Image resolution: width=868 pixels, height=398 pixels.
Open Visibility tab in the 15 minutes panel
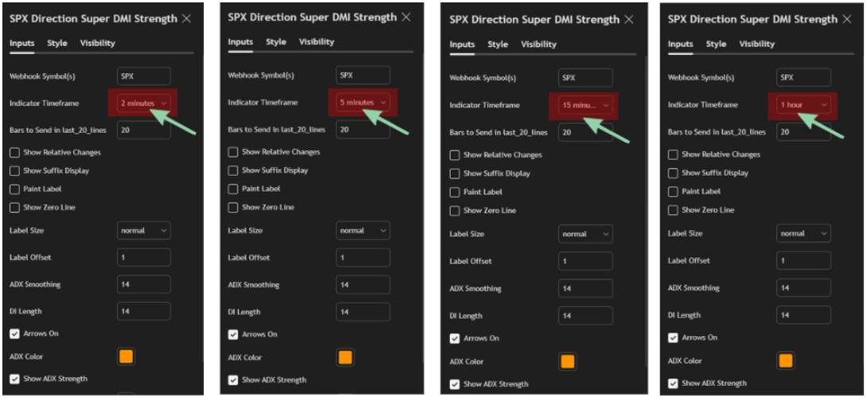[x=538, y=45]
